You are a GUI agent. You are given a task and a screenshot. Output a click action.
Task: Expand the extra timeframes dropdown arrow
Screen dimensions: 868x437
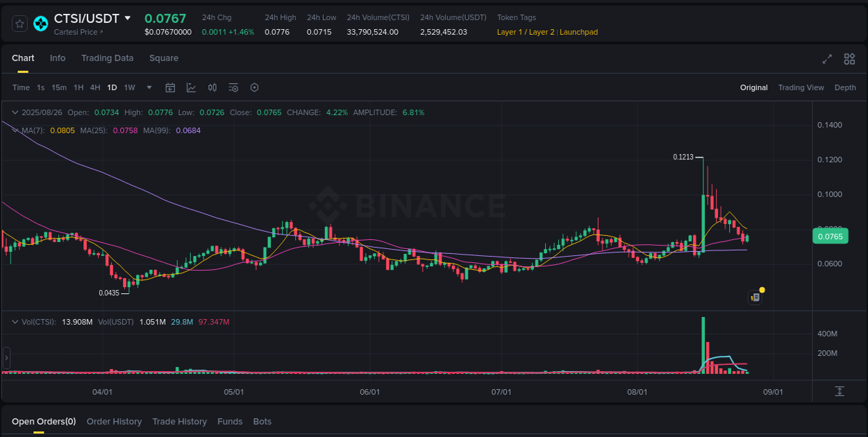pyautogui.click(x=149, y=87)
